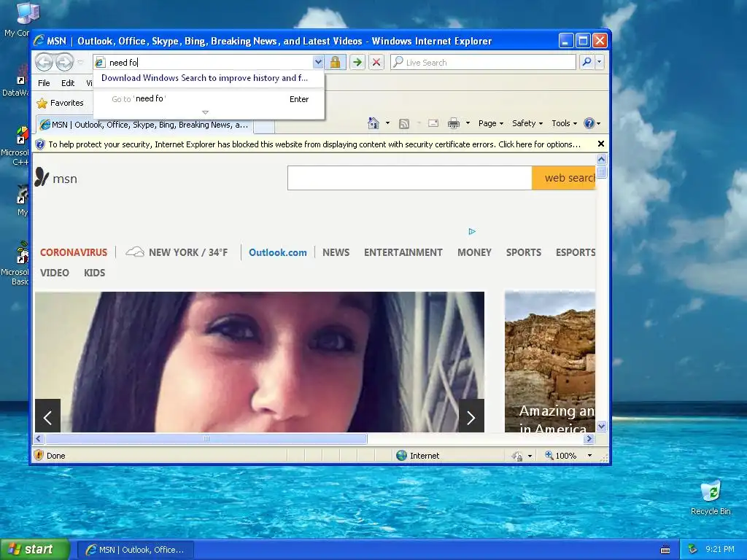The height and width of the screenshot is (560, 747).
Task: Click the Live Search magnifier button
Action: pyautogui.click(x=587, y=63)
